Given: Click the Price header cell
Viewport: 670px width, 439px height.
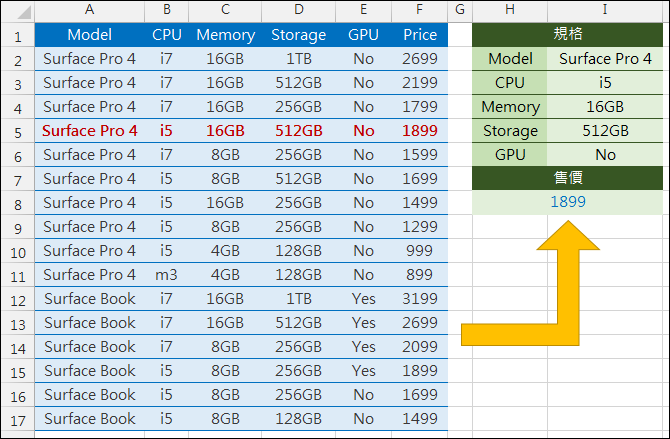Looking at the screenshot, I should (419, 35).
